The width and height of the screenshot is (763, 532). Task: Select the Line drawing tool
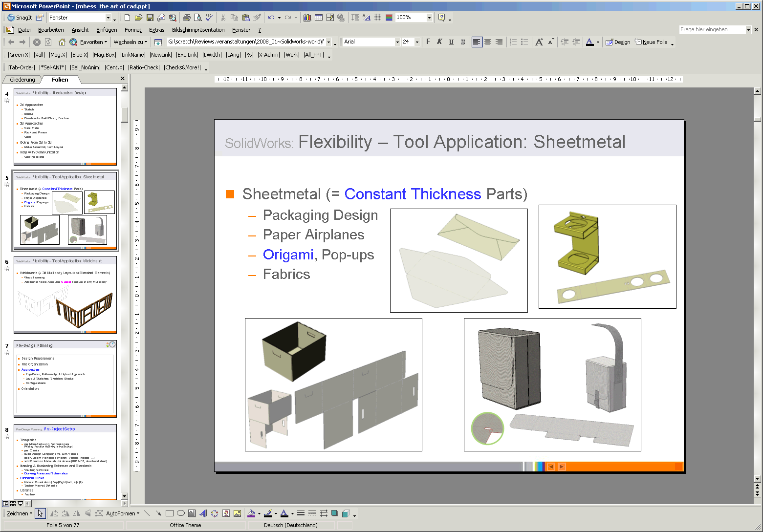[x=147, y=513]
